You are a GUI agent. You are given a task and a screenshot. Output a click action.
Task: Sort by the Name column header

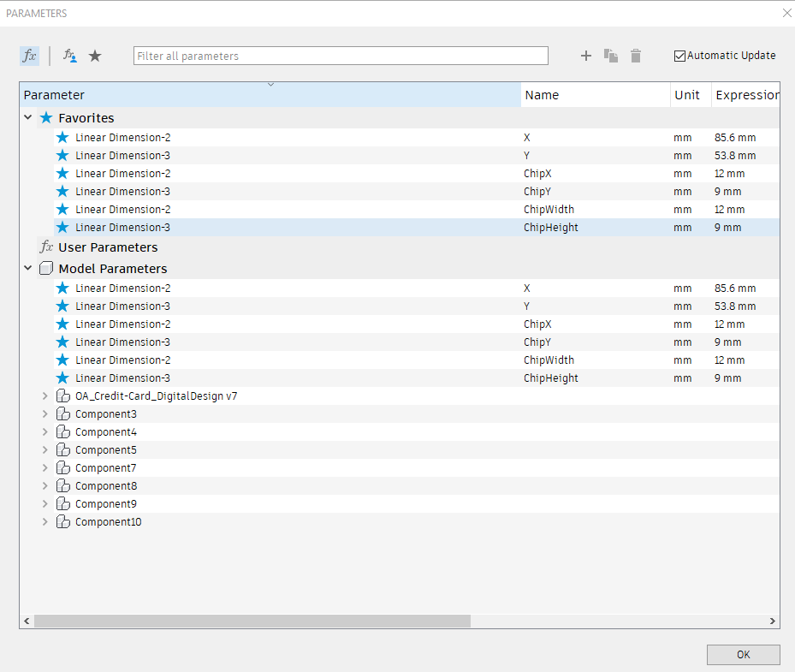click(x=595, y=95)
